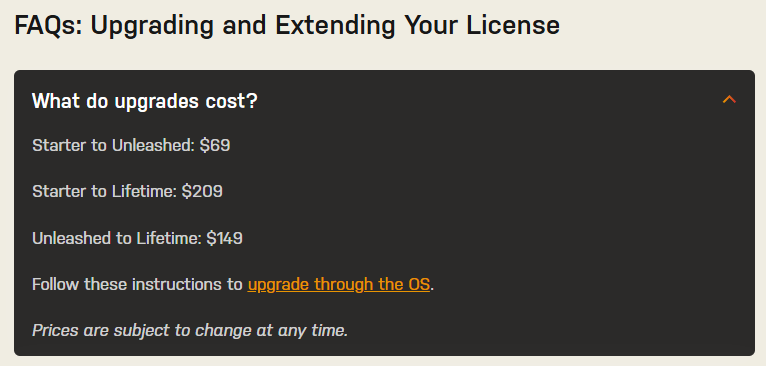Click the $209 price
Image resolution: width=766 pixels, height=366 pixels.
tap(202, 191)
